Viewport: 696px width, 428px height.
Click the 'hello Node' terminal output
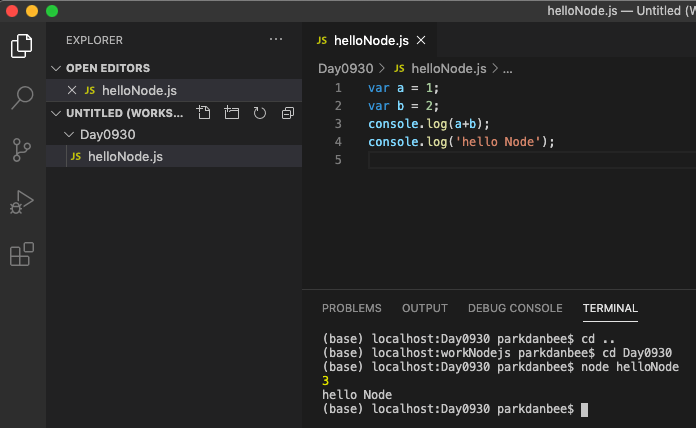(x=357, y=395)
